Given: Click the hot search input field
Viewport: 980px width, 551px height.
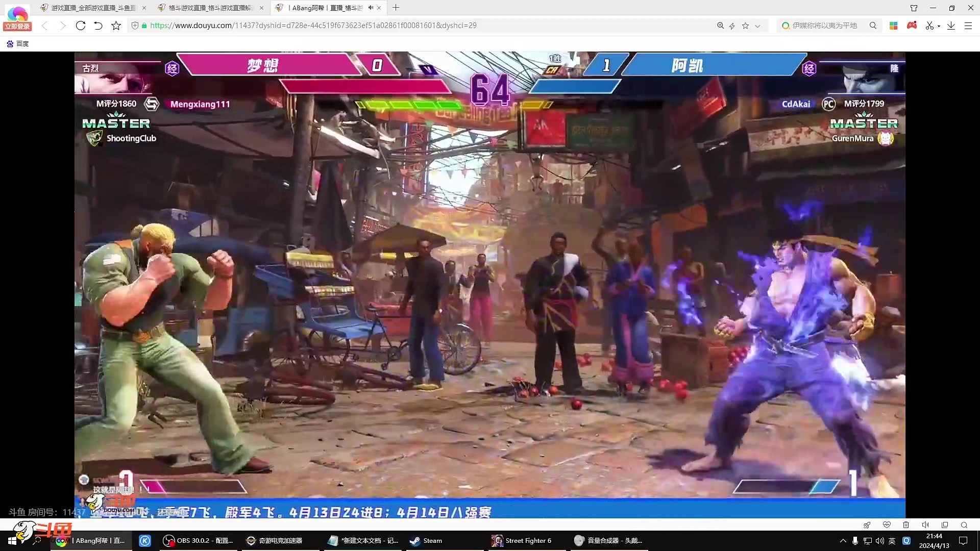Looking at the screenshot, I should pos(824,26).
